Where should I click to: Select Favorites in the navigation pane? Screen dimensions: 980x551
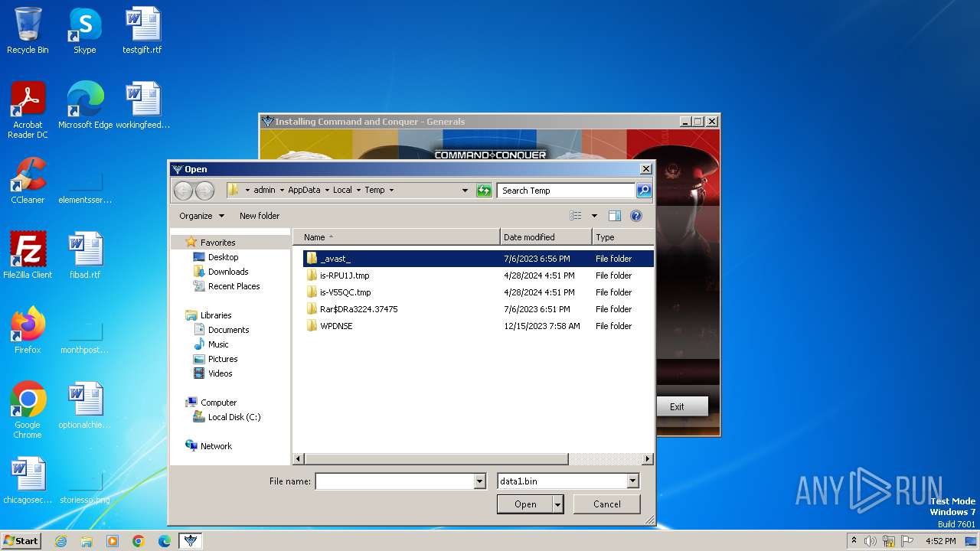click(x=217, y=243)
